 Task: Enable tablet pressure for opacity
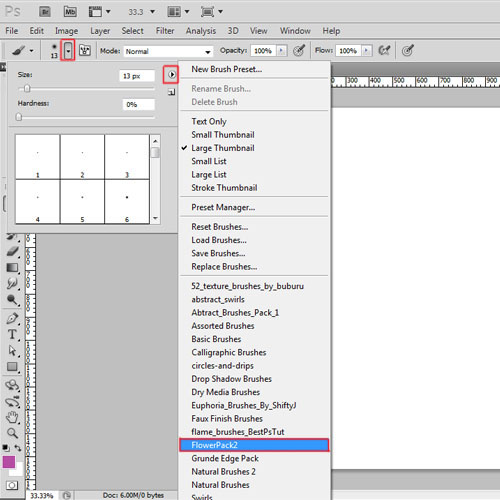(299, 51)
